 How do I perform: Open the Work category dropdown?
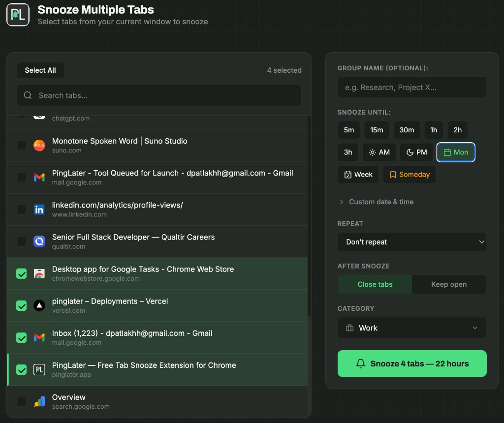pyautogui.click(x=412, y=328)
